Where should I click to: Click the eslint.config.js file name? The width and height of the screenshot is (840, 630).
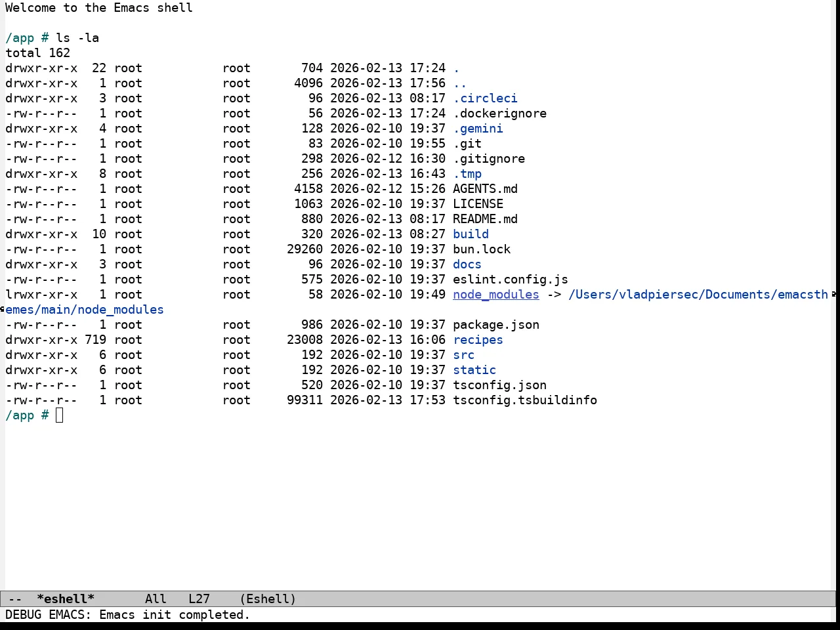[x=511, y=280]
